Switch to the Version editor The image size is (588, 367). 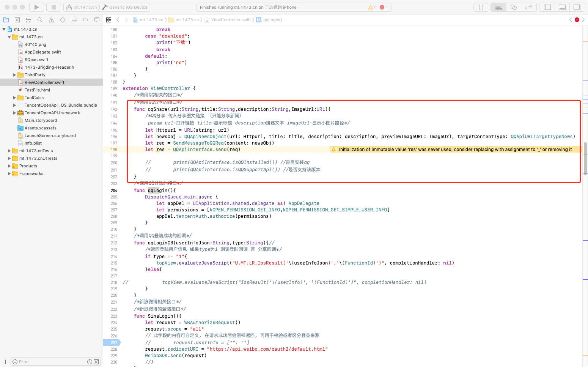click(528, 7)
